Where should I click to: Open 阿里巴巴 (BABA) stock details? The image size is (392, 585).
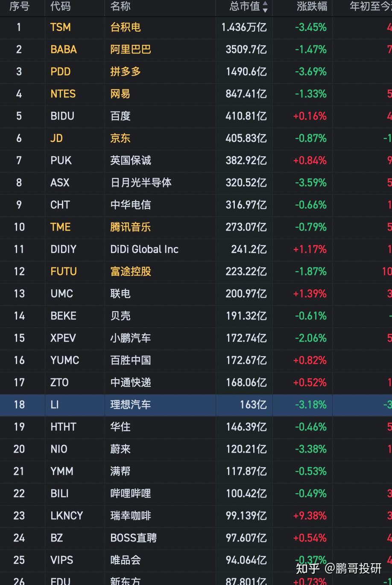pos(130,50)
